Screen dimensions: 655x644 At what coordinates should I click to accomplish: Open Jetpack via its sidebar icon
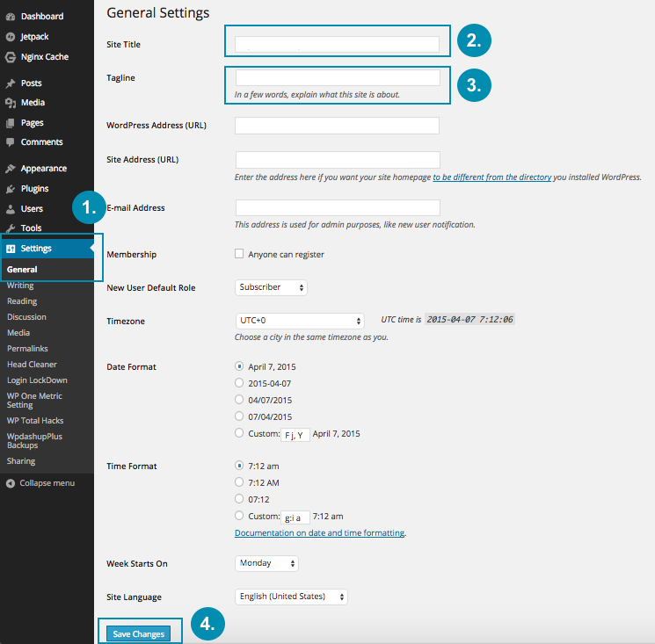click(11, 37)
